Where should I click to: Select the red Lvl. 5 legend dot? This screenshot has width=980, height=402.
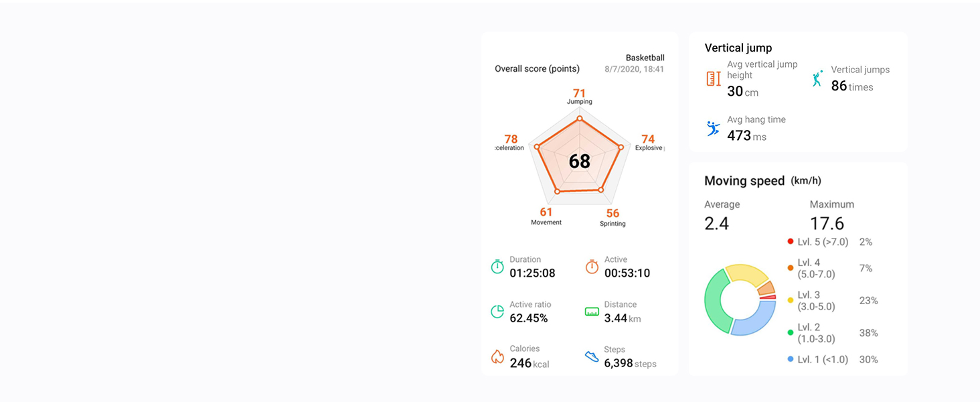[x=791, y=242]
